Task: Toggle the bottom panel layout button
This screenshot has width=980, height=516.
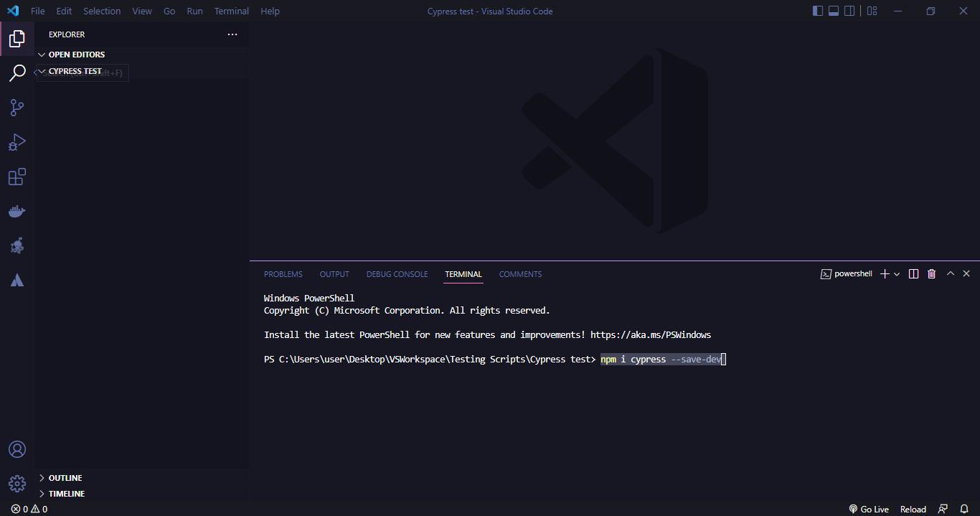Action: 834,11
